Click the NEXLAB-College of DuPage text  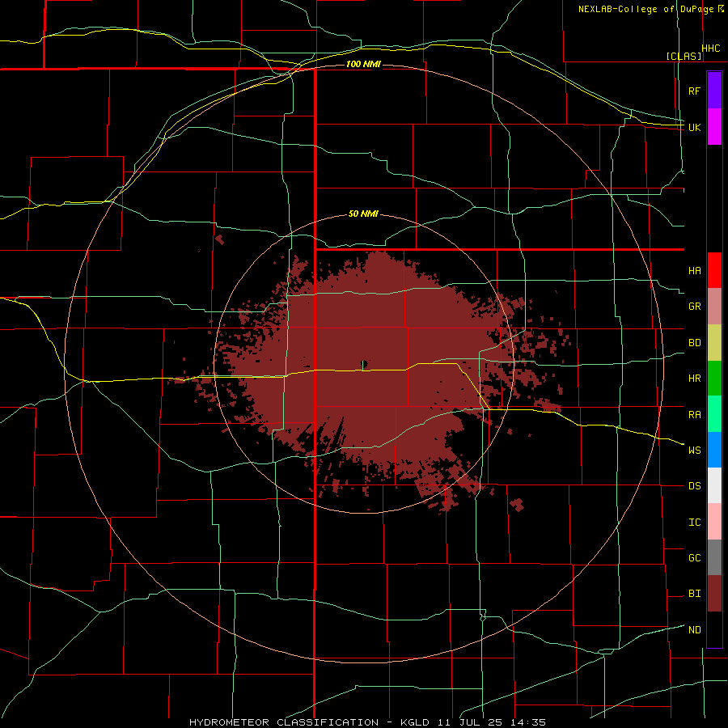(x=645, y=9)
